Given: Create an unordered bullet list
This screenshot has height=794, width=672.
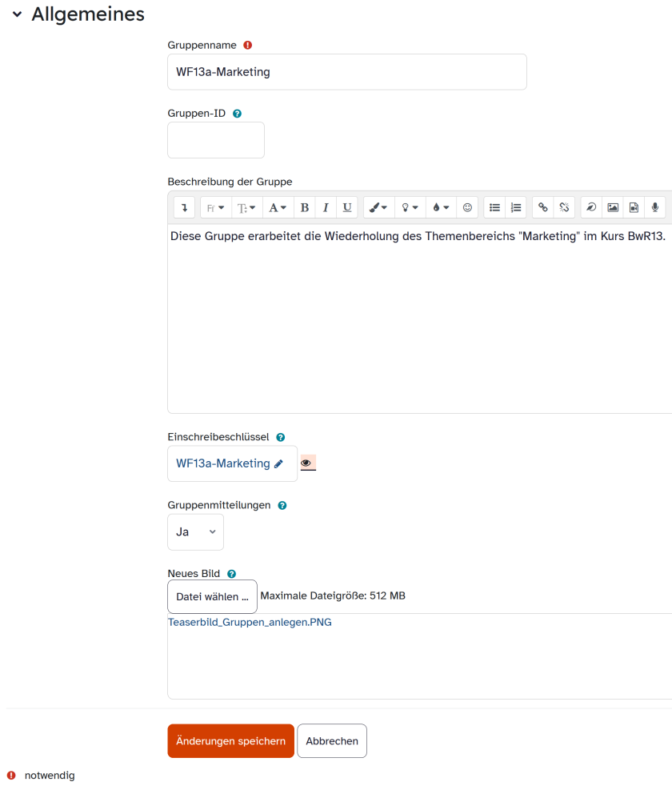Looking at the screenshot, I should (494, 207).
